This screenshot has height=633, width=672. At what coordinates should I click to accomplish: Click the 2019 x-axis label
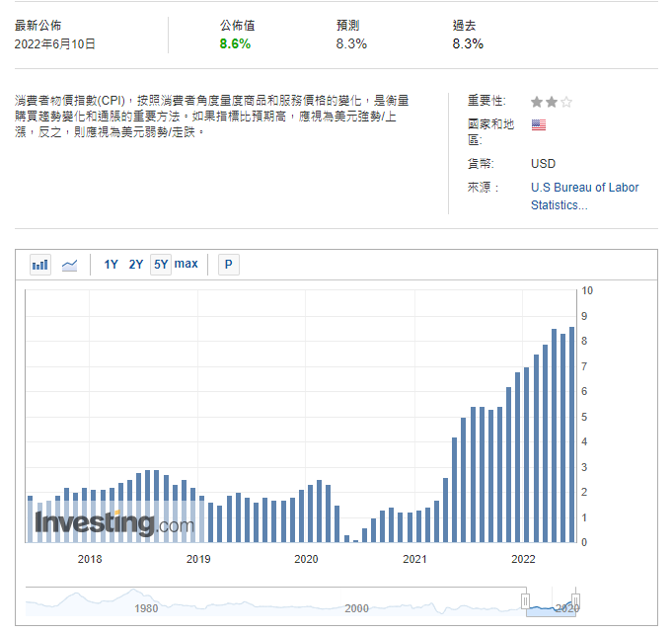click(198, 559)
